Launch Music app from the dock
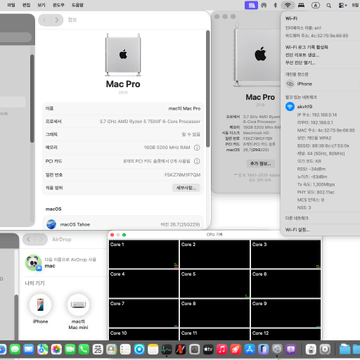The width and height of the screenshot is (360, 360). 222,349
